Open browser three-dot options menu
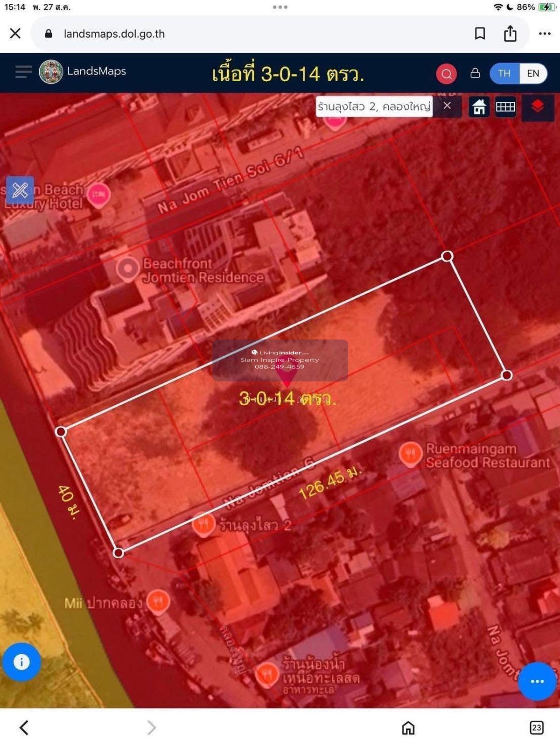 [545, 34]
